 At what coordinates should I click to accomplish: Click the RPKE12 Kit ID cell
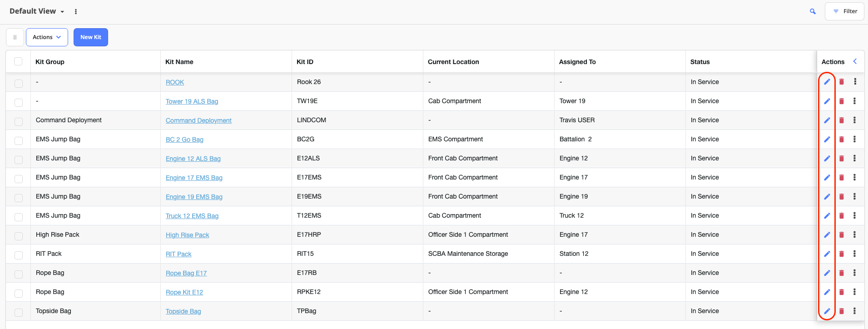357,292
